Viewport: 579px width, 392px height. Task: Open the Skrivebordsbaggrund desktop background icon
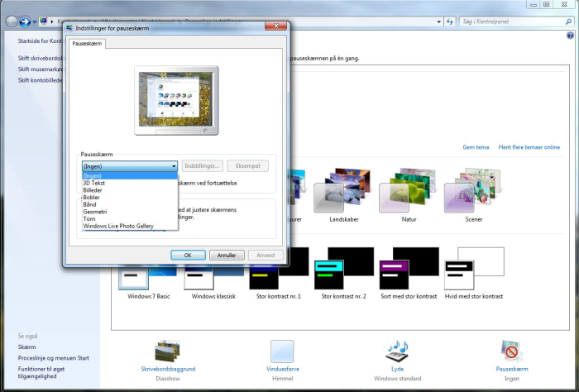[x=166, y=351]
